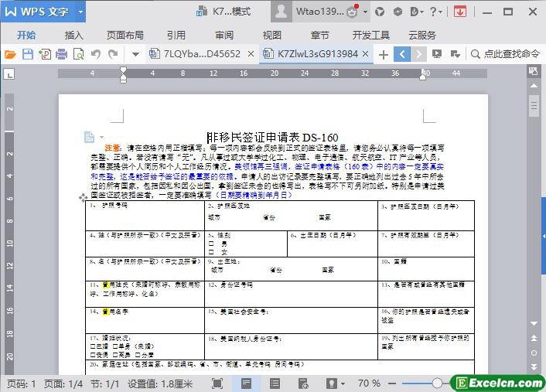Check the 女 gender checkbox in form

point(210,252)
